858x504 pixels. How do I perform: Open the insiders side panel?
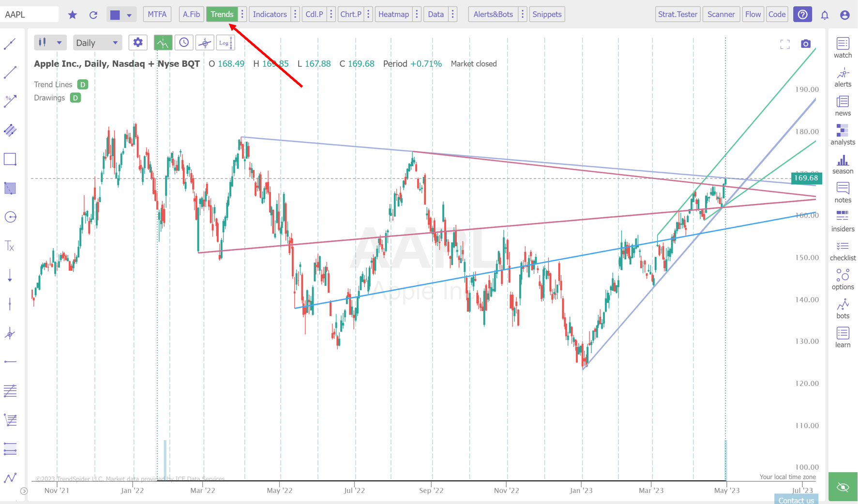point(843,222)
